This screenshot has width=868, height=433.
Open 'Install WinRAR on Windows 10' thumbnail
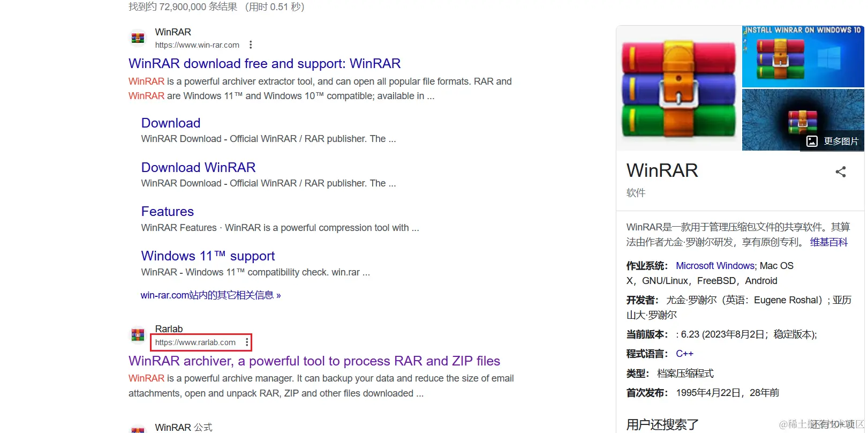pos(803,56)
